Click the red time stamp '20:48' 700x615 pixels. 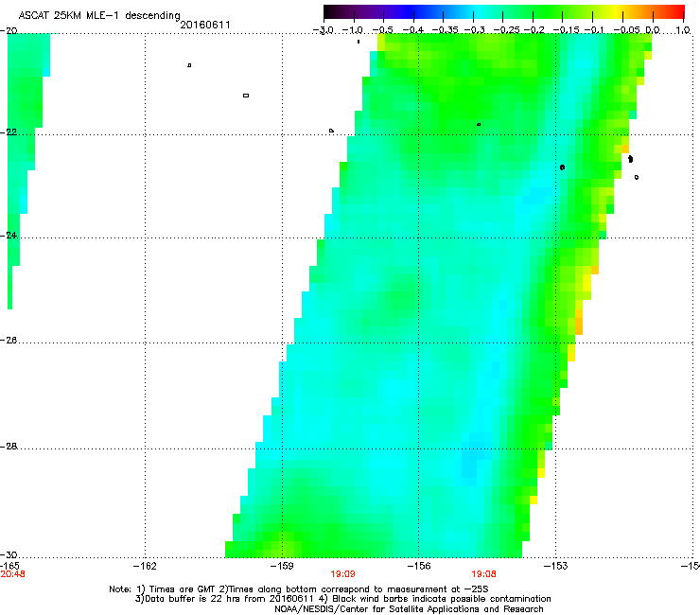pos(12,574)
